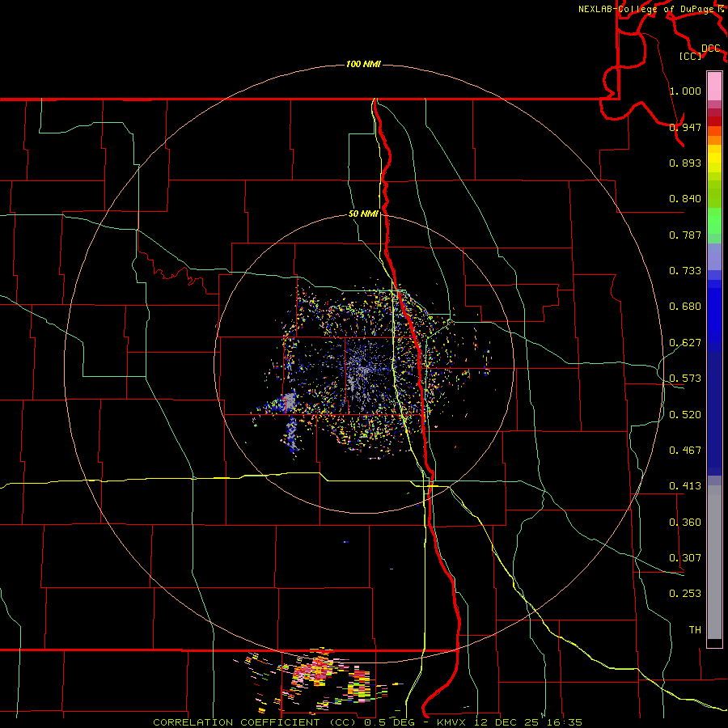Select the 0.627 color scale value
This screenshot has width=728, height=728.
pos(685,343)
